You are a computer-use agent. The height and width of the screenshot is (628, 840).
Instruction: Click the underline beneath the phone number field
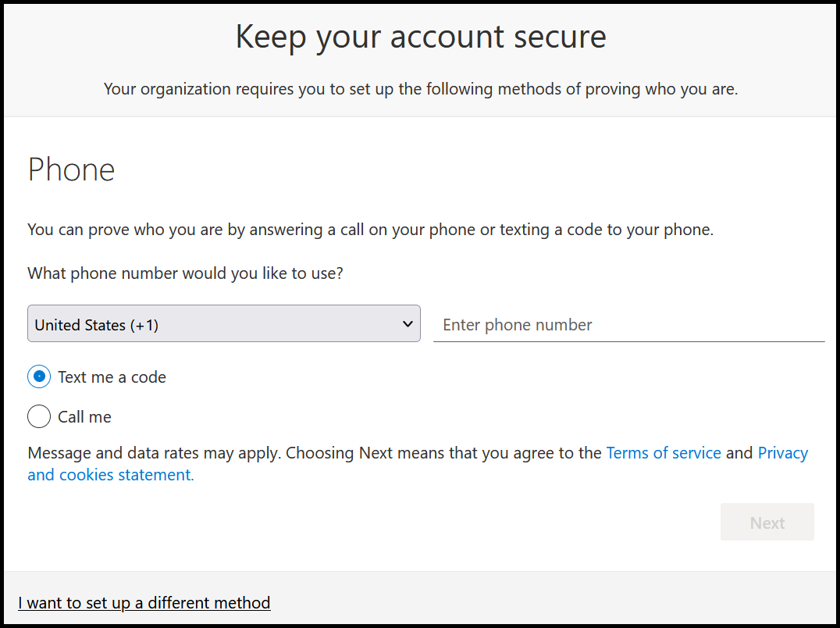point(629,341)
